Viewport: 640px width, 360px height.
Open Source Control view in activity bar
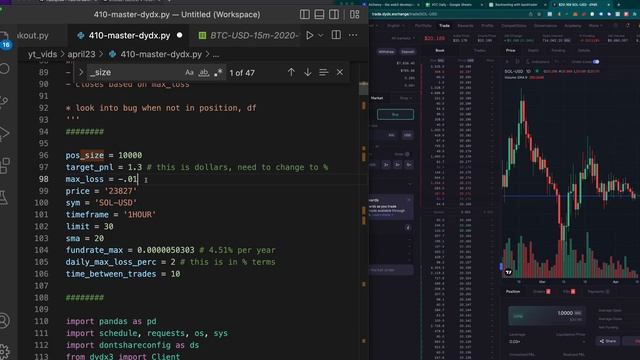pos(4,101)
